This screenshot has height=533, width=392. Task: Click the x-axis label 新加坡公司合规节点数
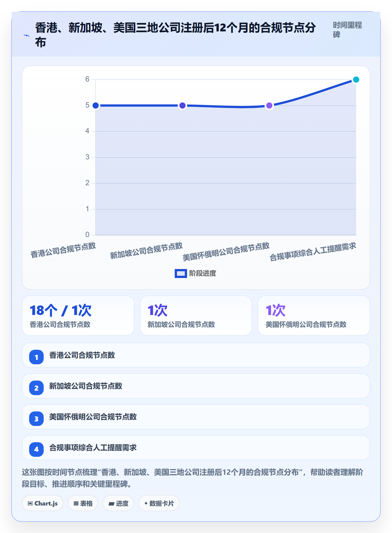[146, 251]
